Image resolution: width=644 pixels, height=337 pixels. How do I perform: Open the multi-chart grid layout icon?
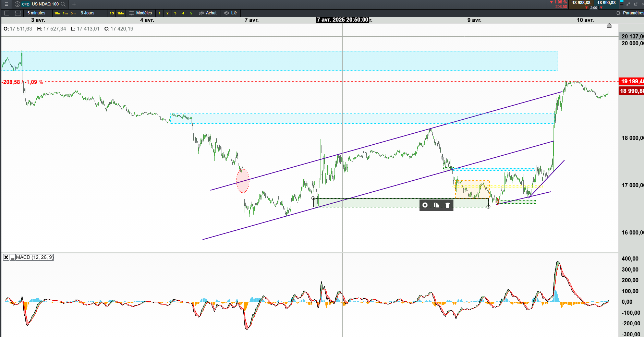click(18, 13)
